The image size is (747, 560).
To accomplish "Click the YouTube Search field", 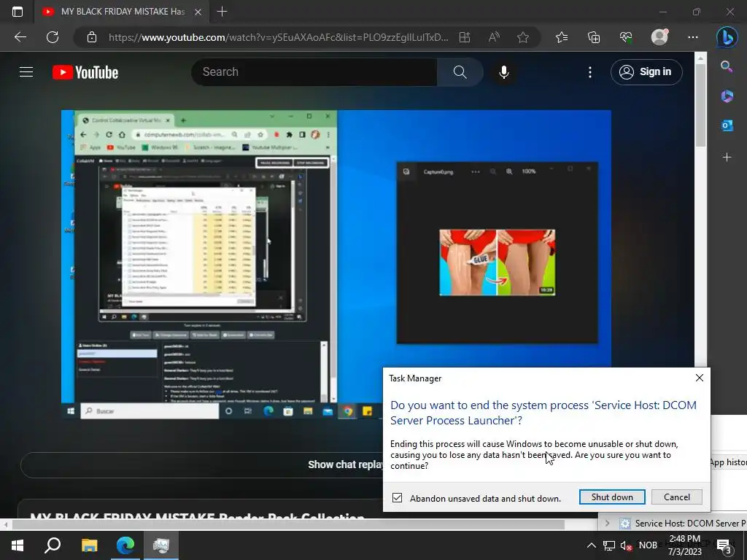I will click(314, 72).
